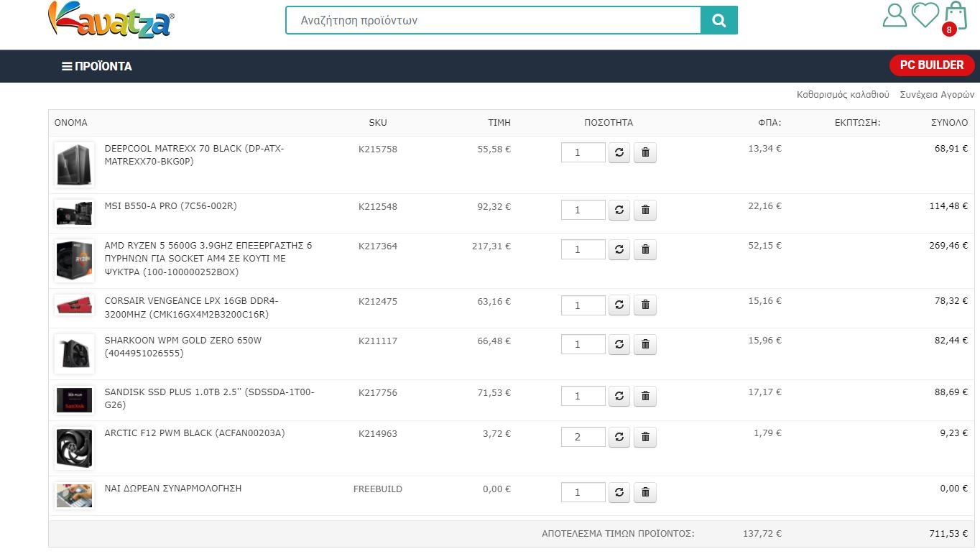Open free assembly service thumbnail
Image resolution: width=980 pixels, height=559 pixels.
(74, 495)
